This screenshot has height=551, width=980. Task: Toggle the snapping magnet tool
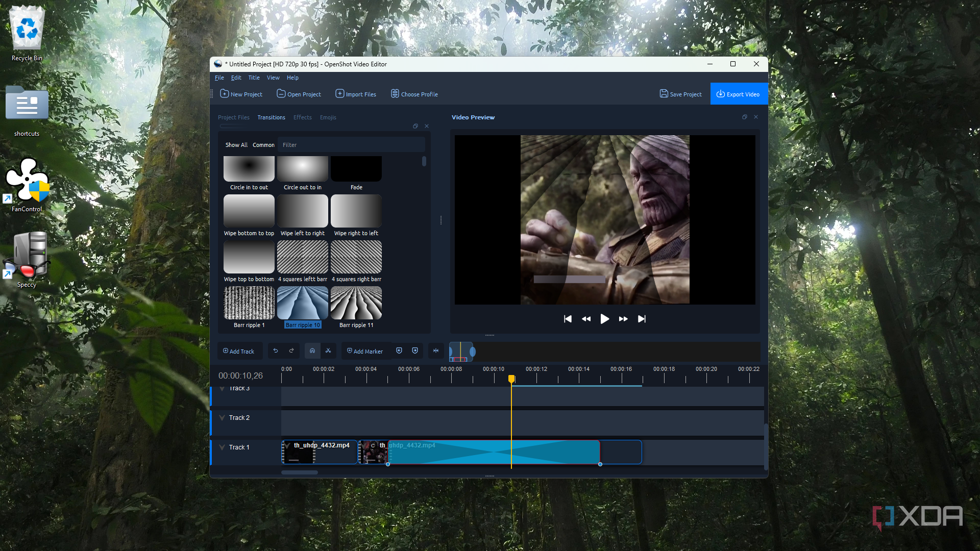point(312,351)
